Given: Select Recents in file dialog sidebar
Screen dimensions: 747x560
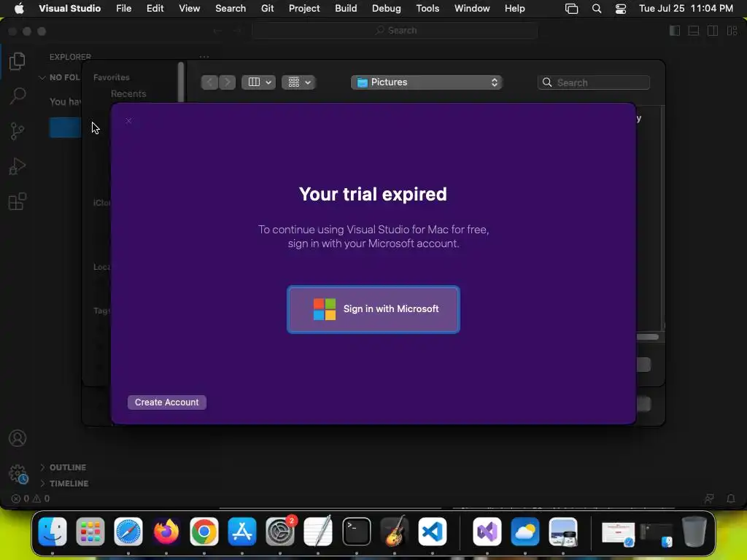Looking at the screenshot, I should coord(128,94).
